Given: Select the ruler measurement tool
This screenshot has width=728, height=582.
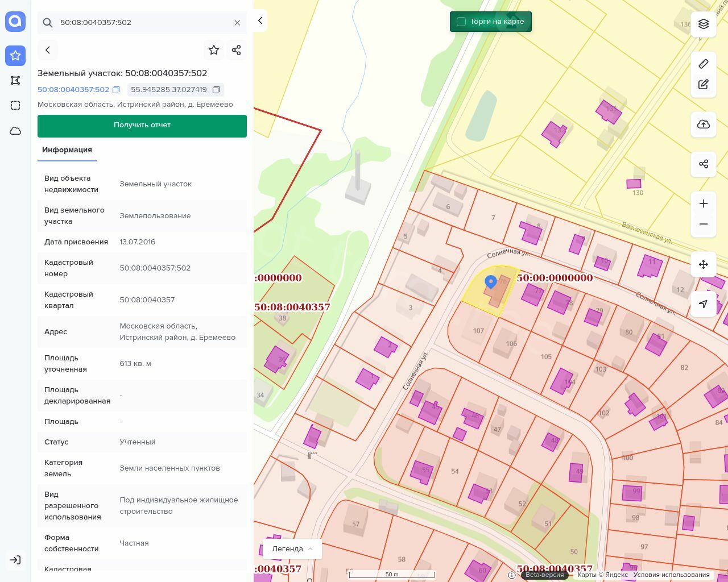Looking at the screenshot, I should 704,64.
